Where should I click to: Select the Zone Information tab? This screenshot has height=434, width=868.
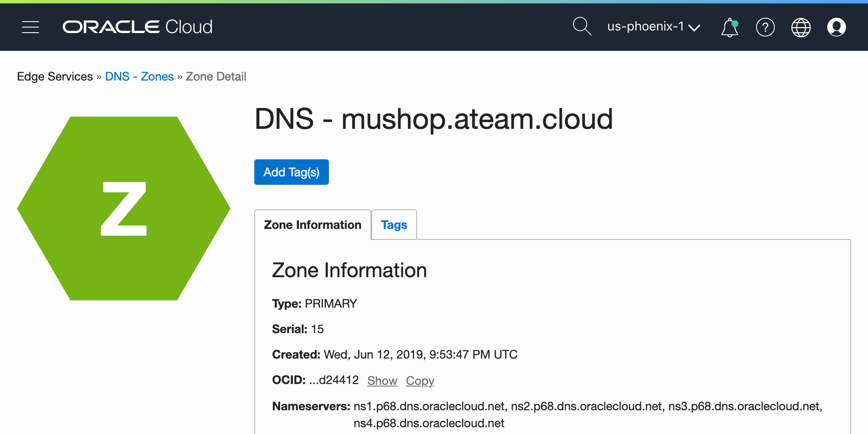tap(312, 225)
